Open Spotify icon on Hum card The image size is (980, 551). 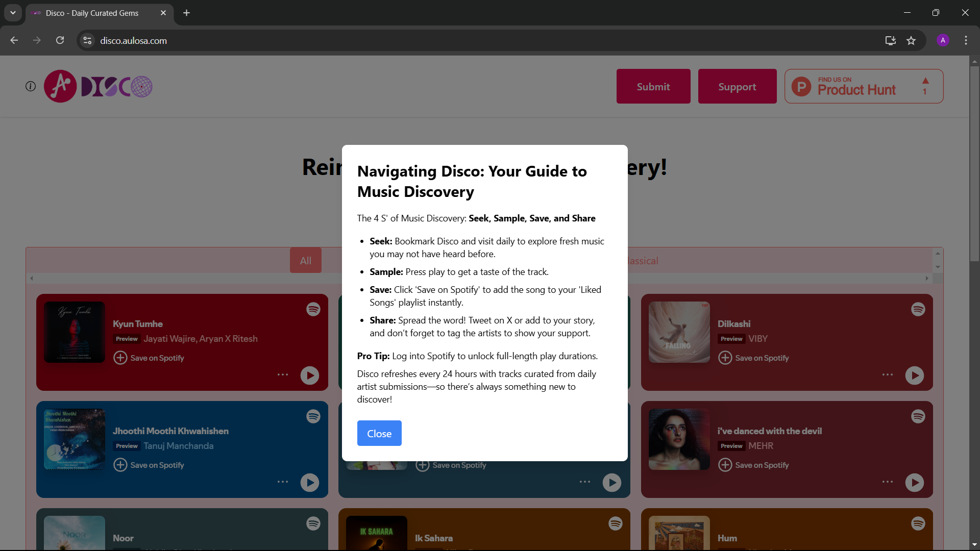918,523
